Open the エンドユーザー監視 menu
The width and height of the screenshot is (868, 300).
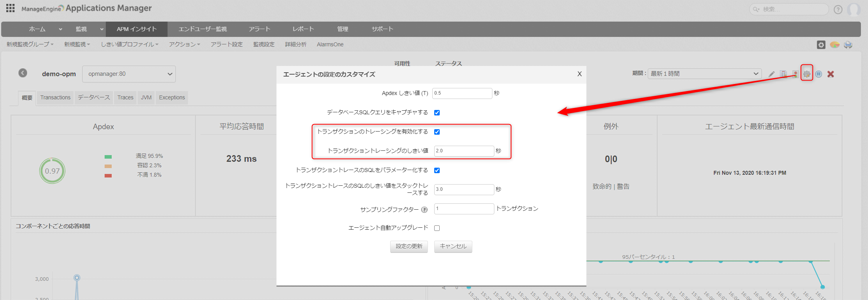click(203, 29)
